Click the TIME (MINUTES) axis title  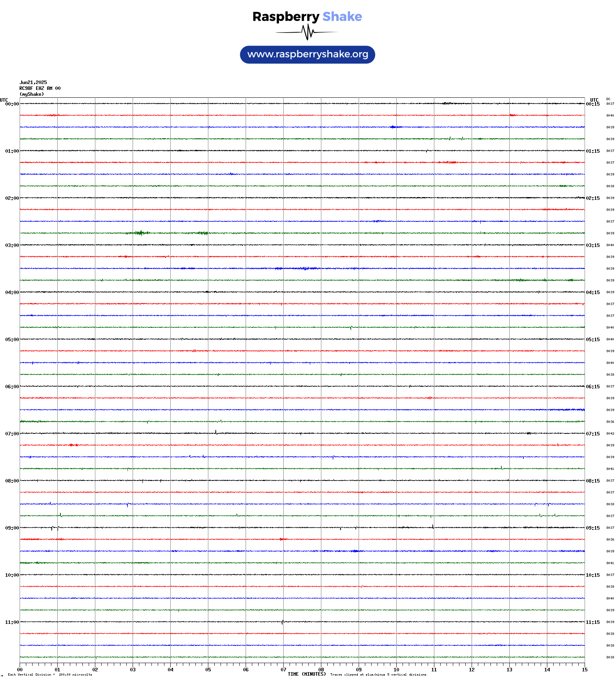(x=307, y=674)
